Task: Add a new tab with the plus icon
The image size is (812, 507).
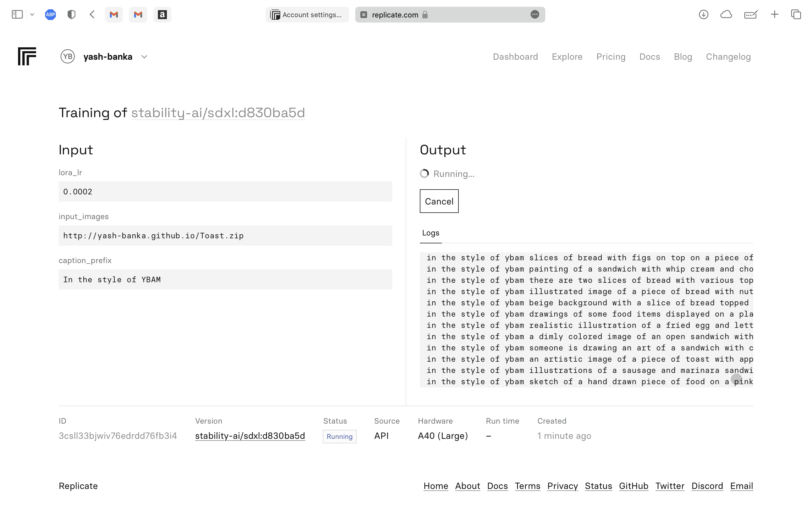Action: click(x=775, y=14)
